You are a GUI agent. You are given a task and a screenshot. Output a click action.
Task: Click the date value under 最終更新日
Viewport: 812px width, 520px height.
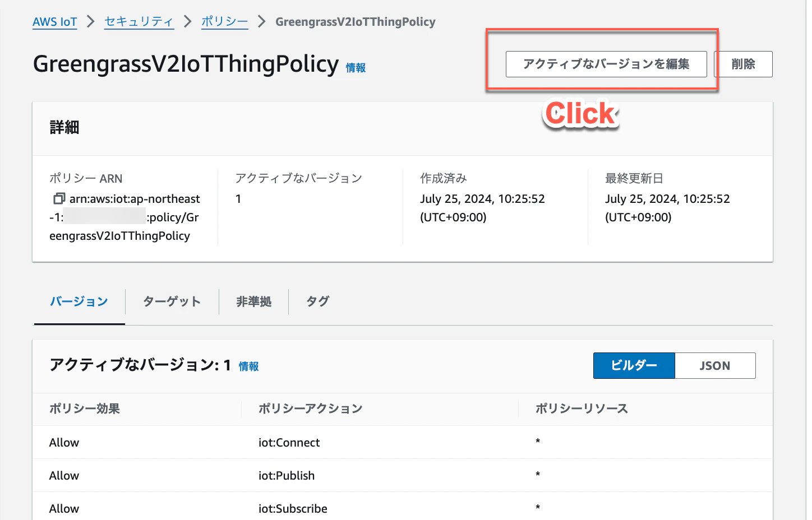tap(667, 208)
